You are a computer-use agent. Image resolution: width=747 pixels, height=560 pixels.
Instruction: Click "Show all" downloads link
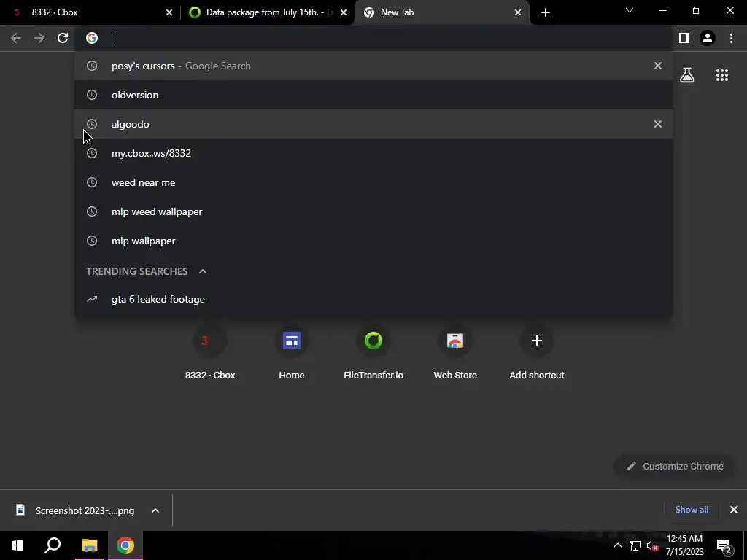[x=692, y=510]
